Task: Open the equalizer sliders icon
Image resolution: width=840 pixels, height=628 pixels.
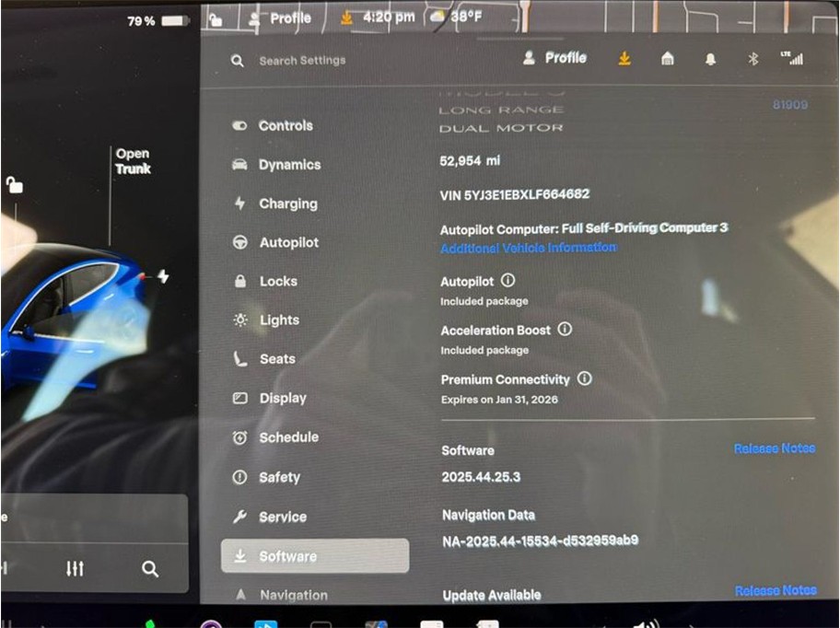Action: tap(76, 569)
